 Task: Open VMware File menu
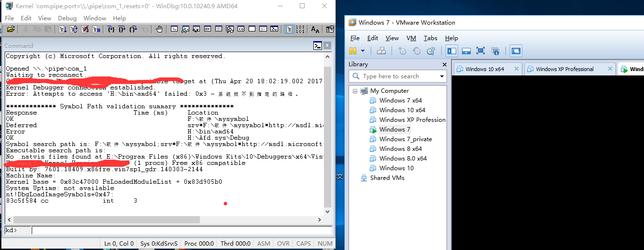pos(355,38)
